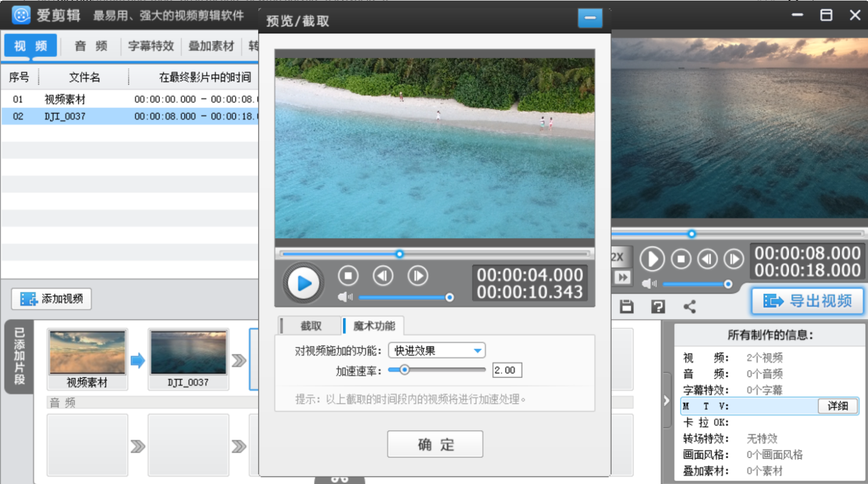Step forward in the main preview panel
This screenshot has height=484, width=868.
[x=734, y=259]
